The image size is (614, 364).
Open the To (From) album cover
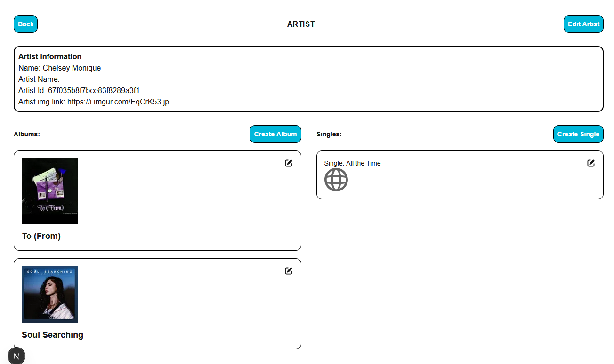click(50, 191)
